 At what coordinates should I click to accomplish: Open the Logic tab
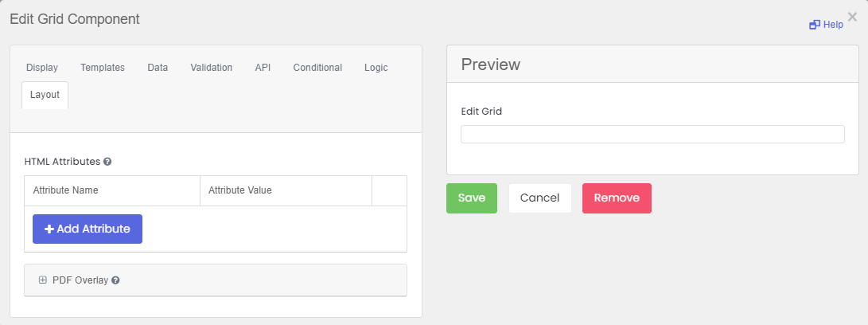376,68
